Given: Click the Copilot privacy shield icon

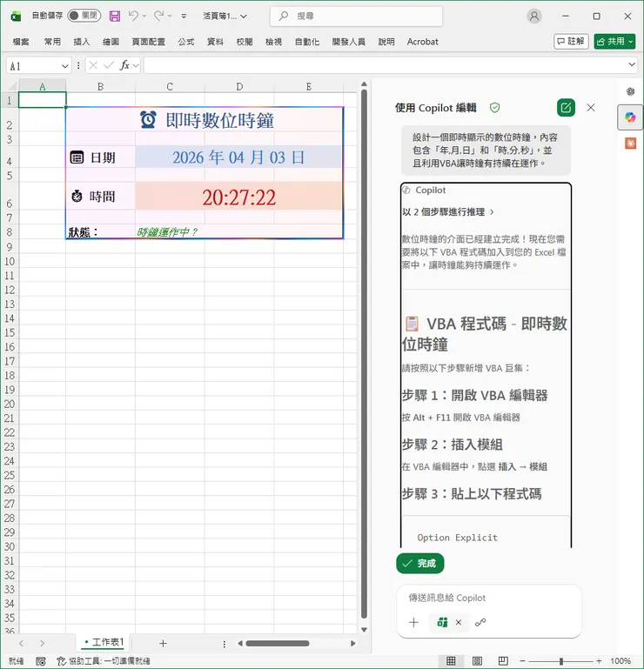Looking at the screenshot, I should click(494, 108).
